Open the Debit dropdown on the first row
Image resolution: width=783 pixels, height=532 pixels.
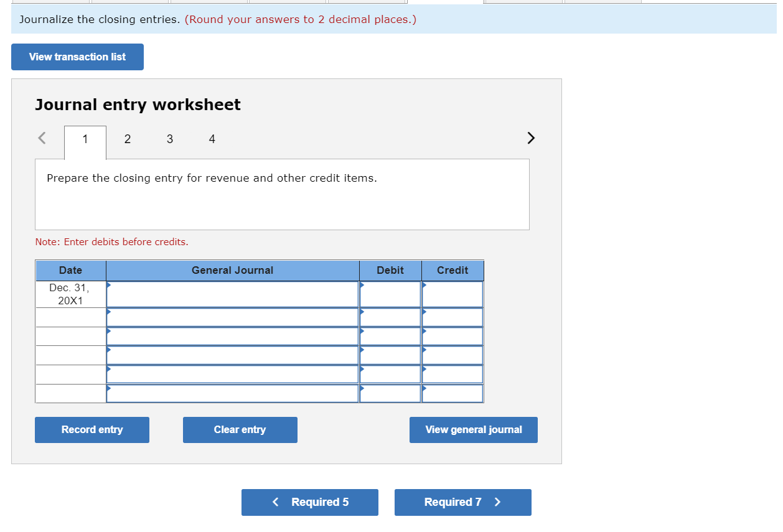[390, 294]
